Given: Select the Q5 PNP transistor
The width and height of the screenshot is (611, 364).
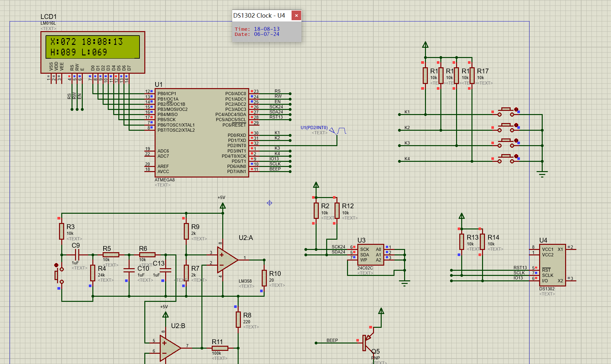Looking at the screenshot, I should 368,343.
